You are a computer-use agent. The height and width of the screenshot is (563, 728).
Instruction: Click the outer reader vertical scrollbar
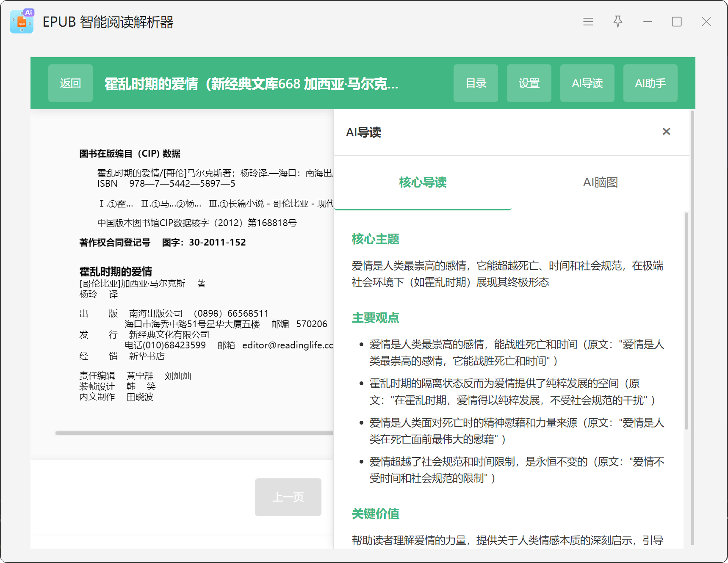(692, 326)
